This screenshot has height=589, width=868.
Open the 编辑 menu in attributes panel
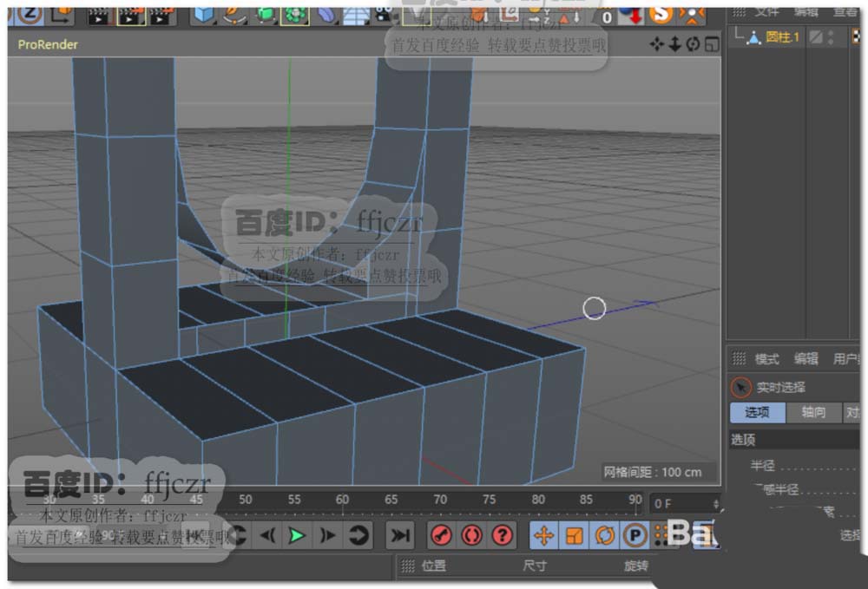[806, 359]
